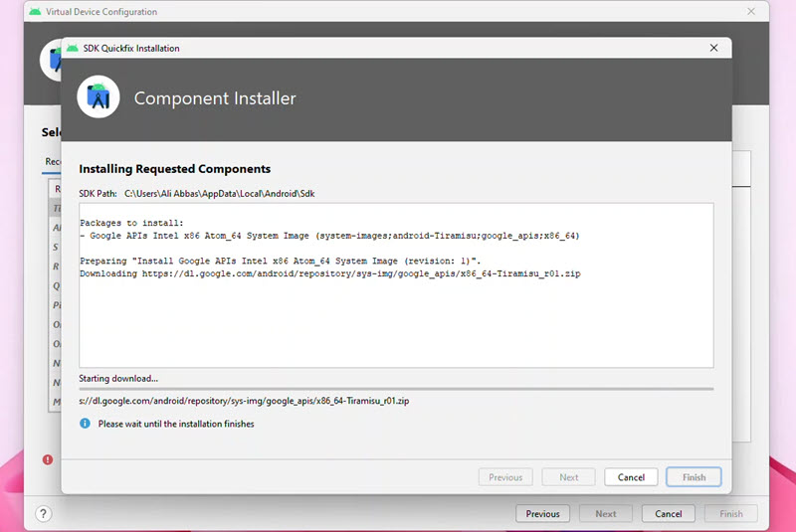Click the 'Preparing Install Google APIs' log line

click(x=281, y=261)
